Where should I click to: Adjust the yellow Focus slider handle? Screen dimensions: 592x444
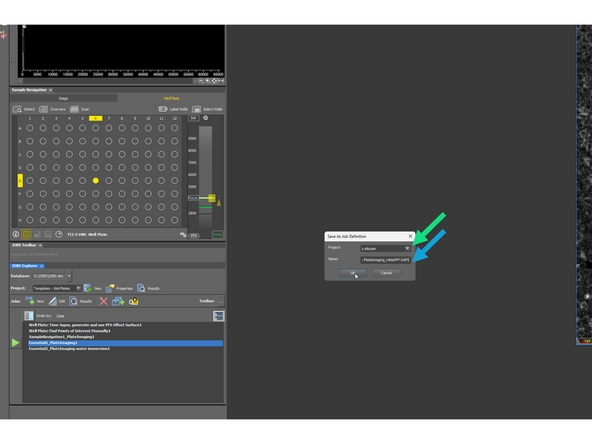[212, 198]
